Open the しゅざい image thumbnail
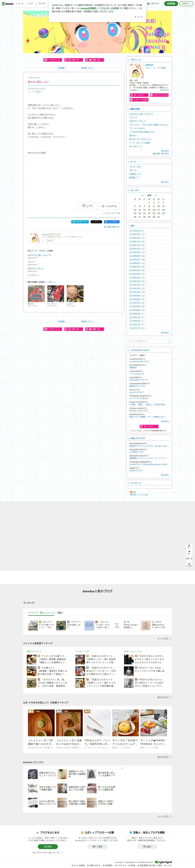The width and height of the screenshot is (195, 868). (x=75, y=294)
